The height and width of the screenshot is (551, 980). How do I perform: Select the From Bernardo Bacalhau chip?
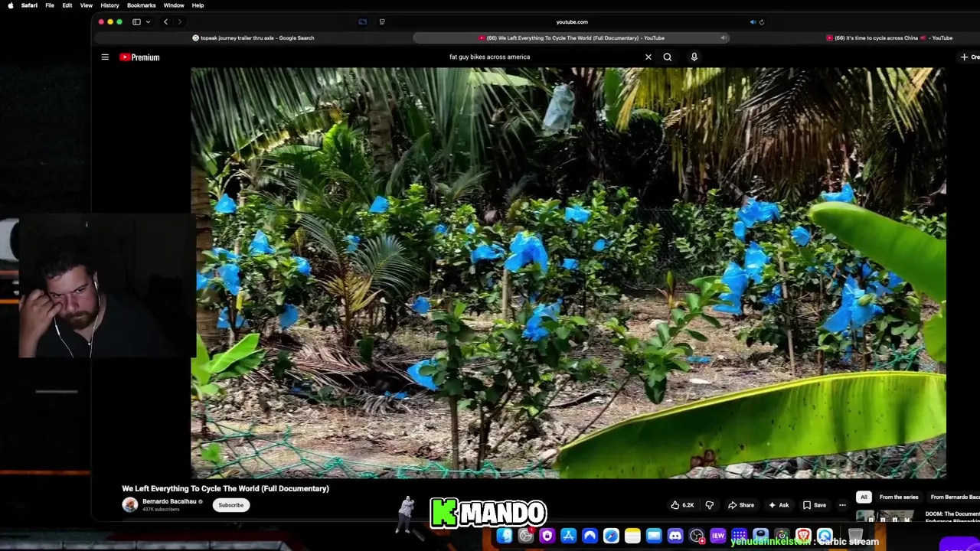pyautogui.click(x=954, y=497)
